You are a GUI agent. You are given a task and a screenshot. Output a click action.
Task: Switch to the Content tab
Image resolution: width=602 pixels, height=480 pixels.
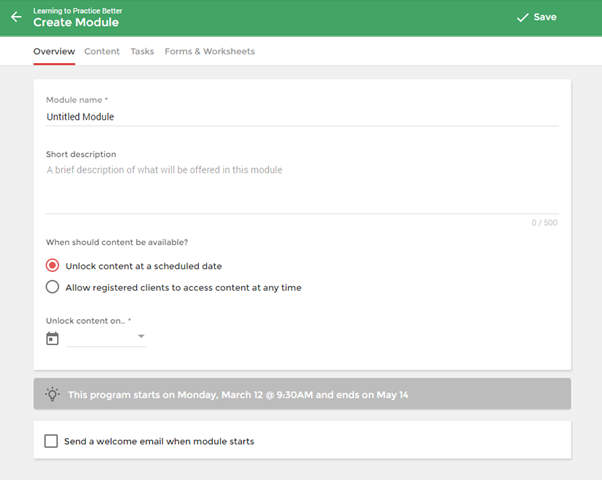pos(102,51)
